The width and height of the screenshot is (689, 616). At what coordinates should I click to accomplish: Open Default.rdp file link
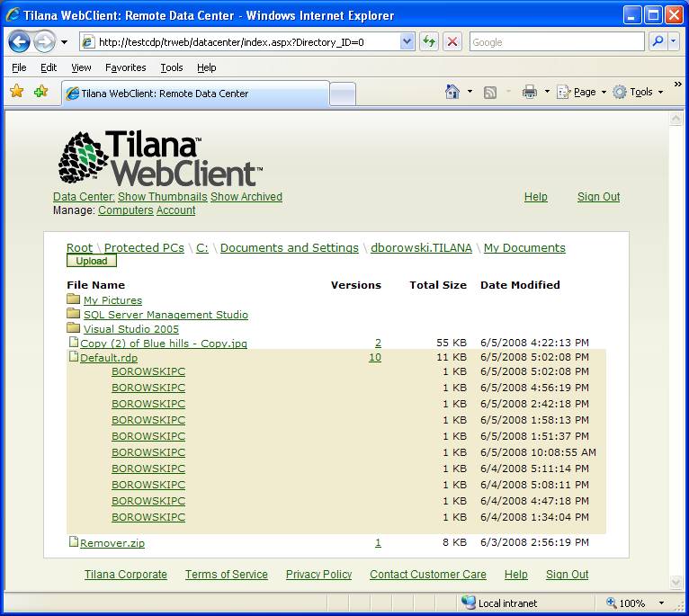109,358
